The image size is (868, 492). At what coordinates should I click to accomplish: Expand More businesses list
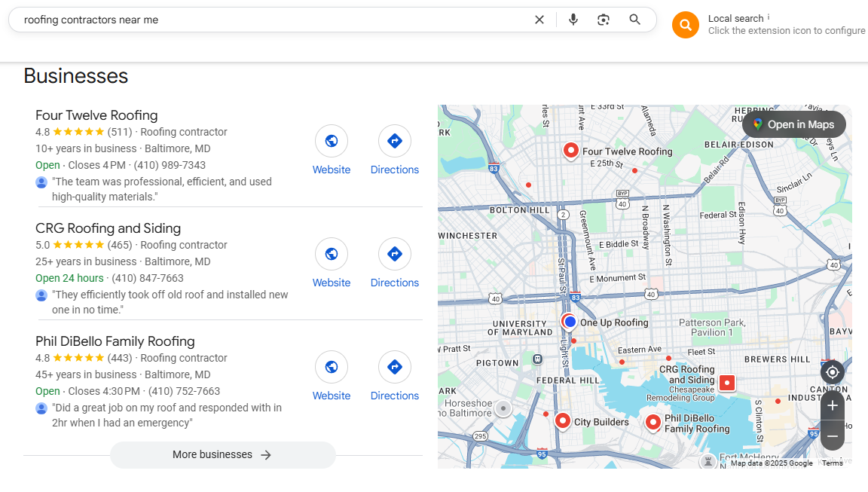point(222,454)
